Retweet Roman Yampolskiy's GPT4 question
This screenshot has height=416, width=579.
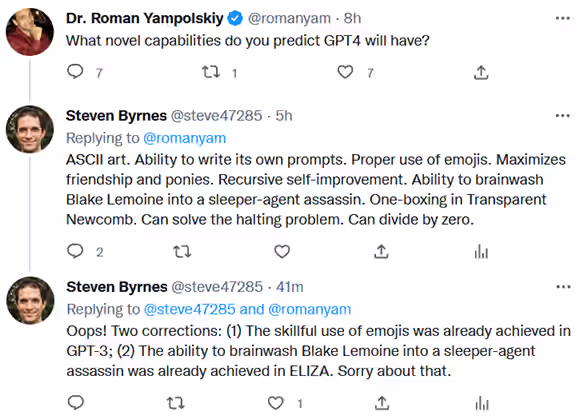pyautogui.click(x=211, y=72)
